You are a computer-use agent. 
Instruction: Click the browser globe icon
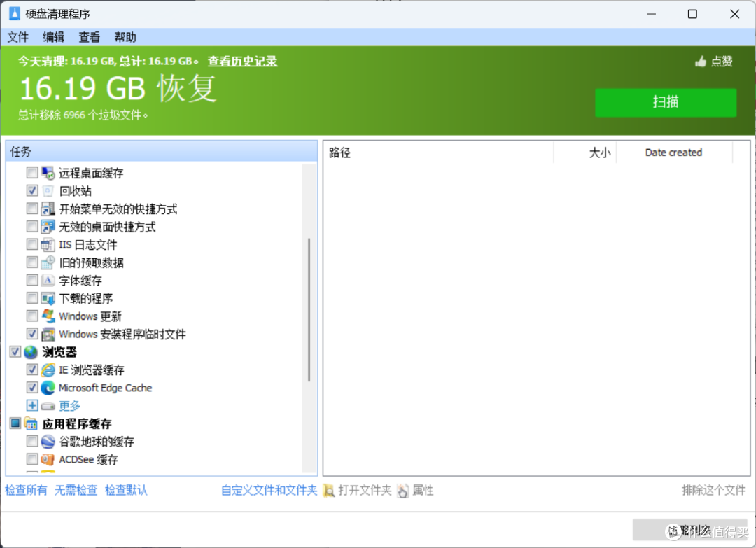pos(31,352)
